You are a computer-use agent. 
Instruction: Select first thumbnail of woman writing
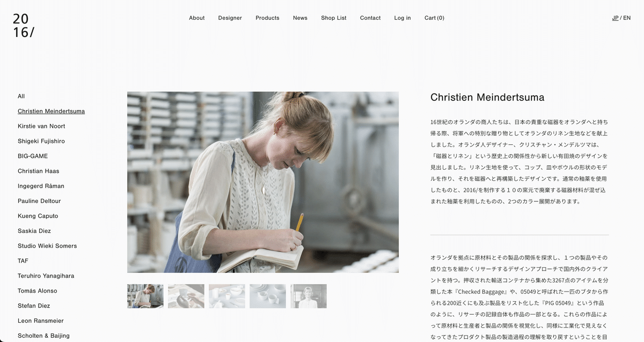click(x=145, y=296)
